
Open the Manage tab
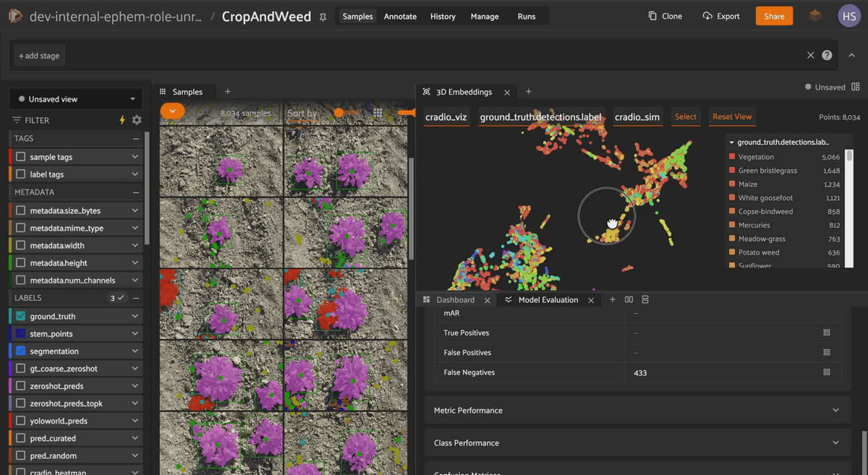[484, 16]
